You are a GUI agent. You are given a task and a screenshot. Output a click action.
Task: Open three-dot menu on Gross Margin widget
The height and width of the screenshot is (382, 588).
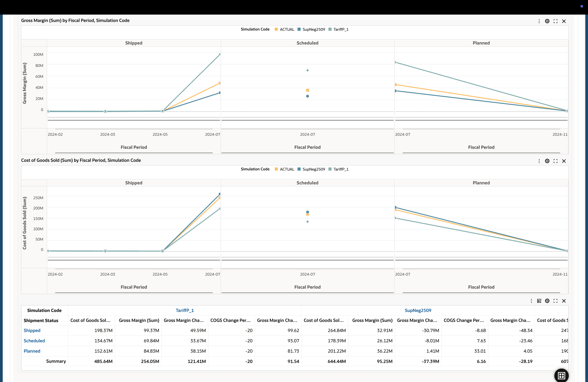coord(539,21)
